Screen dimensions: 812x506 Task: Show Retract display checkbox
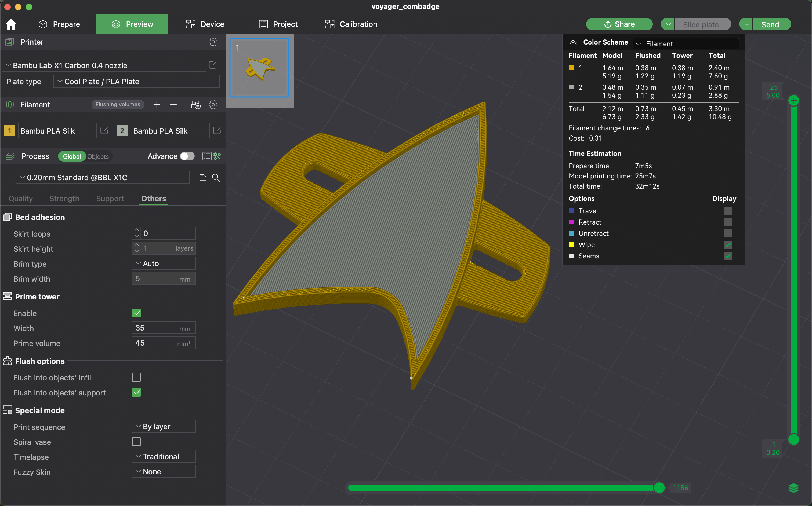(728, 222)
